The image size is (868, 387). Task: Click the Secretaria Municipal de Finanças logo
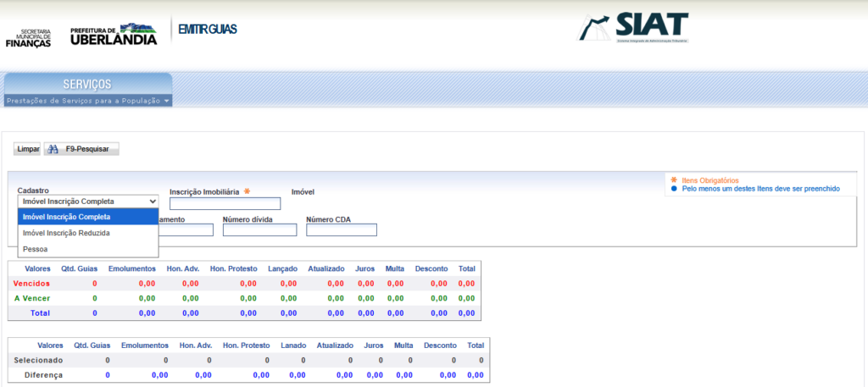pos(29,37)
